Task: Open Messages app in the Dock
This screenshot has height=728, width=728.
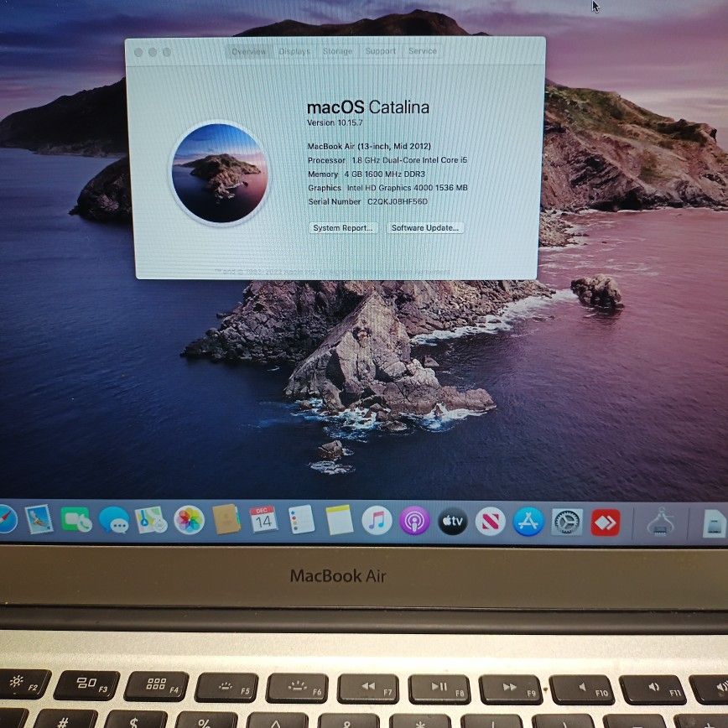Action: point(114,519)
